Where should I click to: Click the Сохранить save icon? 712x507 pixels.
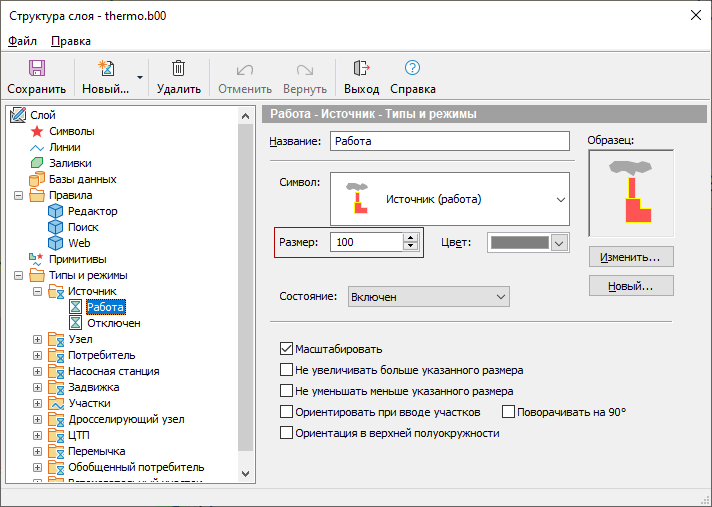click(36, 69)
